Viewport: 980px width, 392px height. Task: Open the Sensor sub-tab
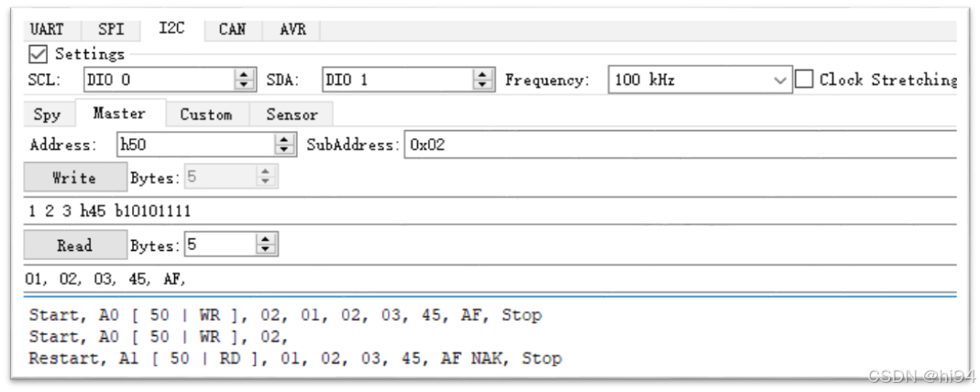pos(292,114)
